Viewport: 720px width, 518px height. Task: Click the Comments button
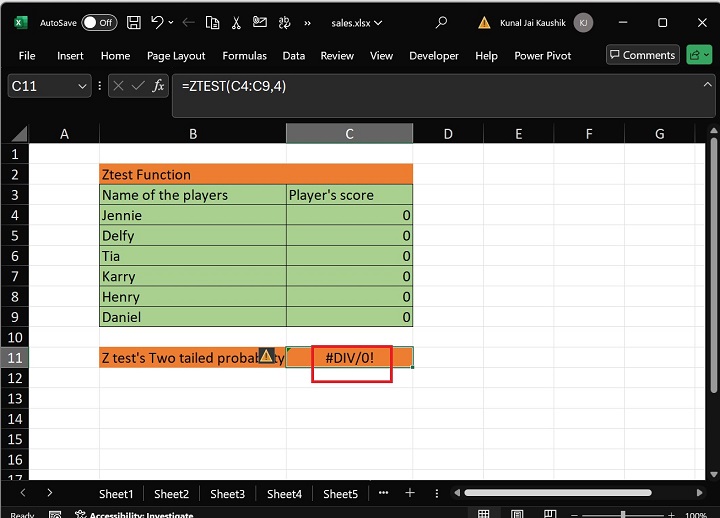642,55
